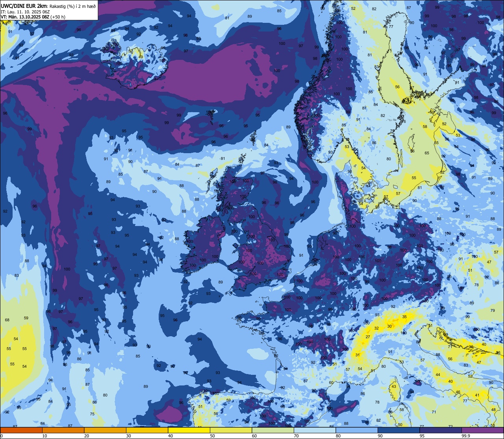Click the humidity value '27' in the Alps
The width and height of the screenshot is (504, 439).
[368, 337]
